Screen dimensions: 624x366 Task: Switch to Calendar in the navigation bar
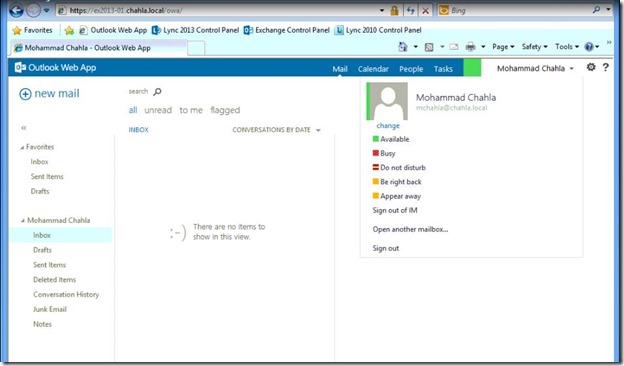(x=373, y=69)
